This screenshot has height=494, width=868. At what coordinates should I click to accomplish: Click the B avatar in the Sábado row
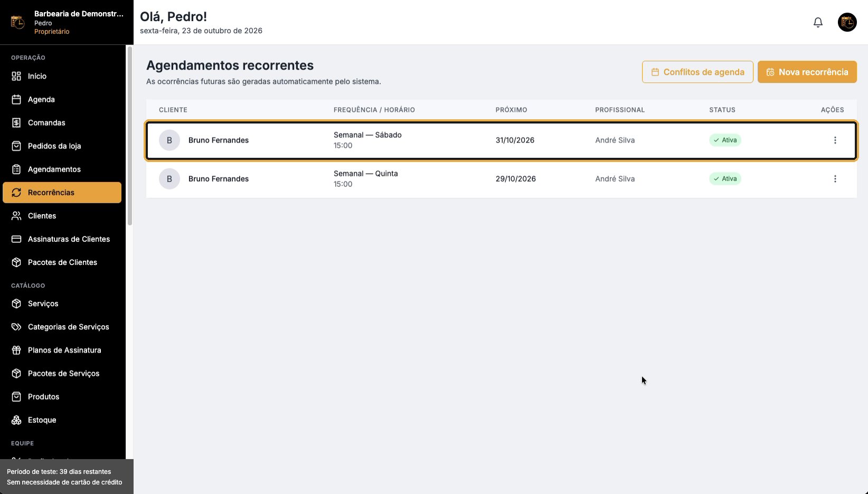pos(169,140)
